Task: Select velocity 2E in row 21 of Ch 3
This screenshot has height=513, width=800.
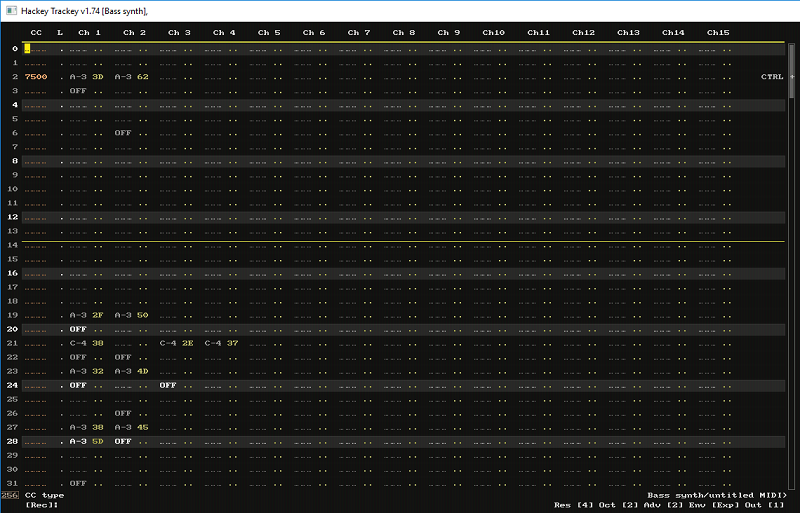Action: pyautogui.click(x=187, y=343)
